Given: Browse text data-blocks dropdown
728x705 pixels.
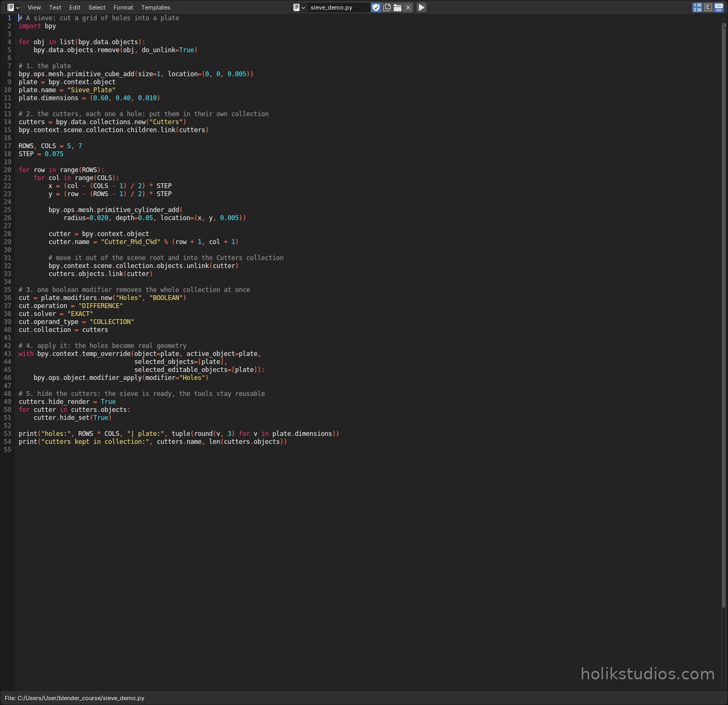Looking at the screenshot, I should tap(298, 7).
